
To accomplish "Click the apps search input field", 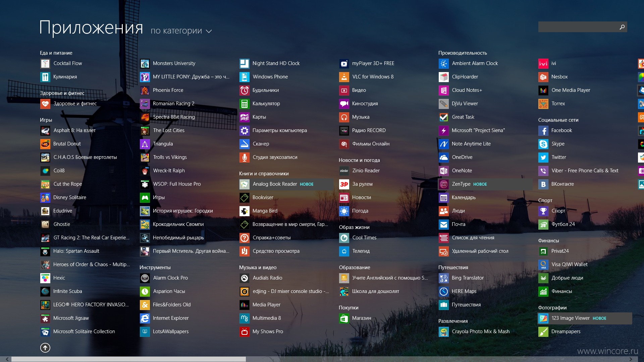I will coord(578,27).
